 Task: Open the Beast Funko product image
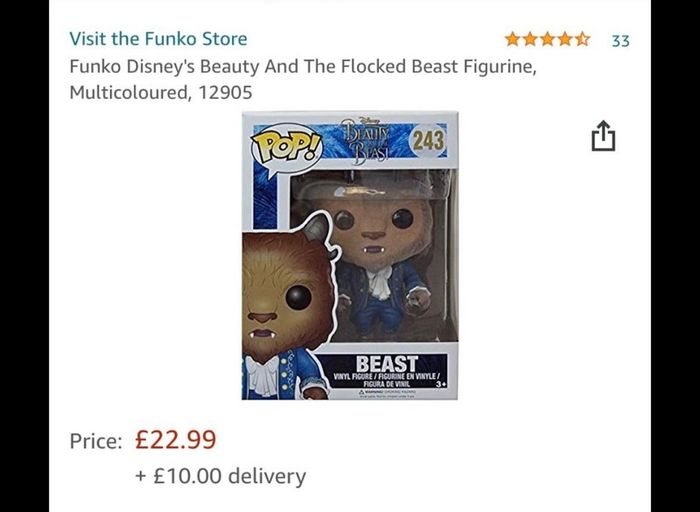pos(350,255)
